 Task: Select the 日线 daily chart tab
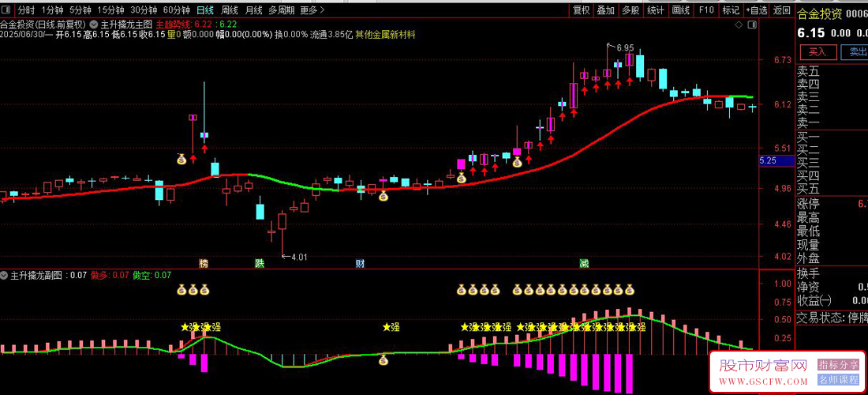205,10
